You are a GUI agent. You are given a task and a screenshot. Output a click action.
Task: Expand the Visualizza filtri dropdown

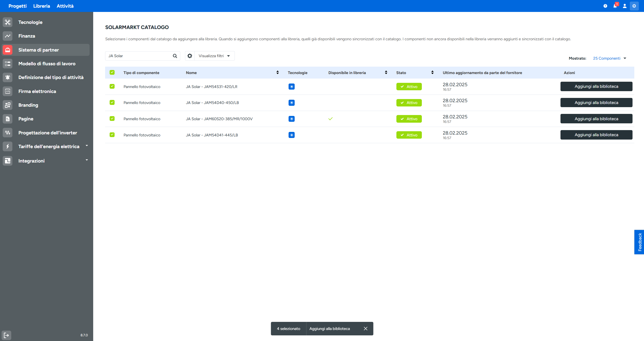coord(214,56)
